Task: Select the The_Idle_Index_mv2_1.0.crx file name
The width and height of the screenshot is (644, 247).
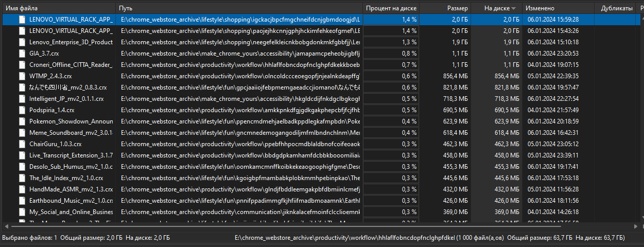Action: point(66,178)
